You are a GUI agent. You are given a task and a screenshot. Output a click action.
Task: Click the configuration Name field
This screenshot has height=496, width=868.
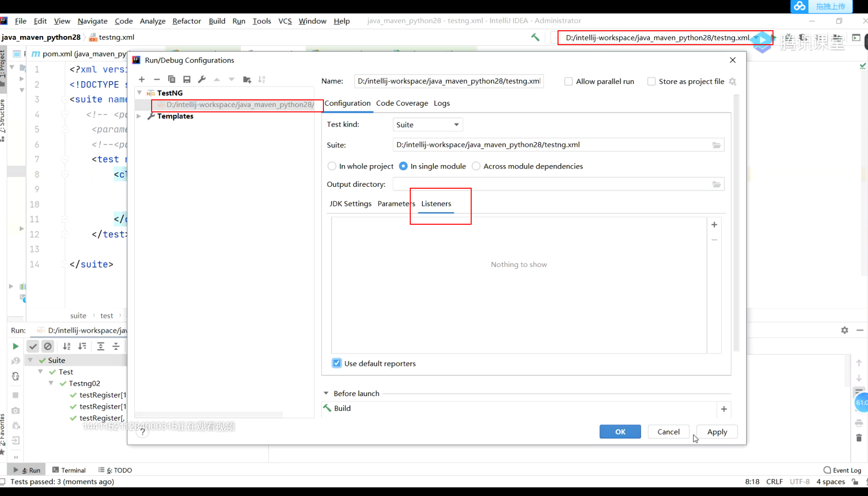point(449,81)
